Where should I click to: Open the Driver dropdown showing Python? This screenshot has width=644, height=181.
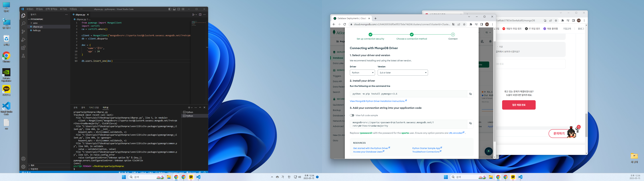point(362,73)
